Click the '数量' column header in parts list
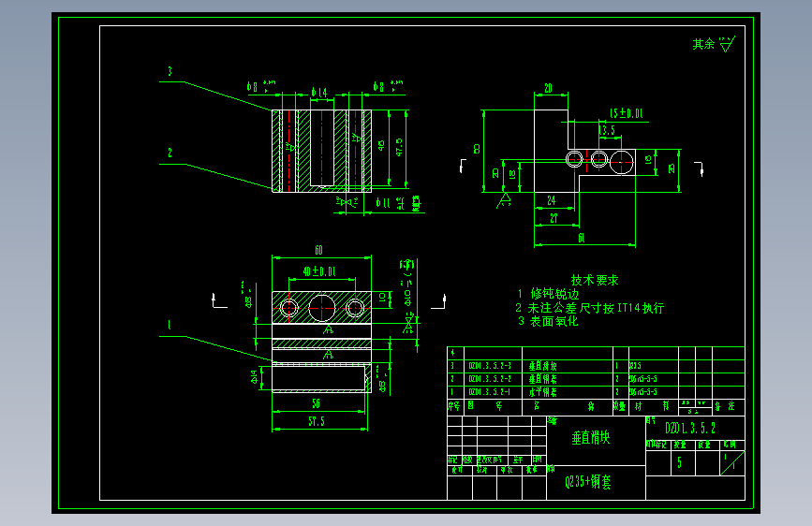 coord(619,406)
